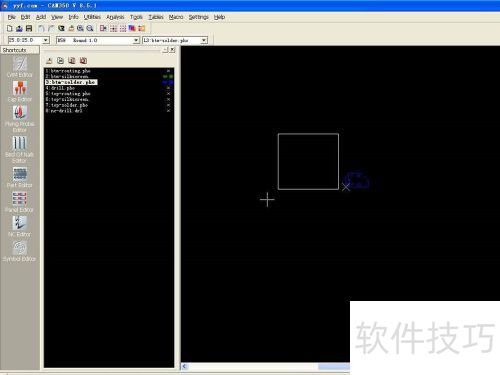Toggle visibility marker for btm-routing layer
Viewport: 500px width, 375px height.
pyautogui.click(x=168, y=71)
